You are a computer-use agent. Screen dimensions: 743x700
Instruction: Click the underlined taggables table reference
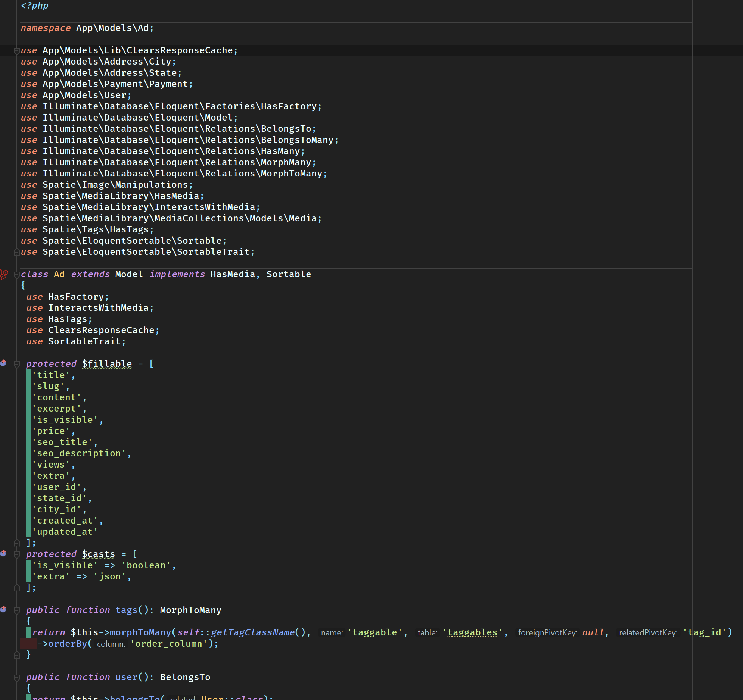(x=472, y=632)
